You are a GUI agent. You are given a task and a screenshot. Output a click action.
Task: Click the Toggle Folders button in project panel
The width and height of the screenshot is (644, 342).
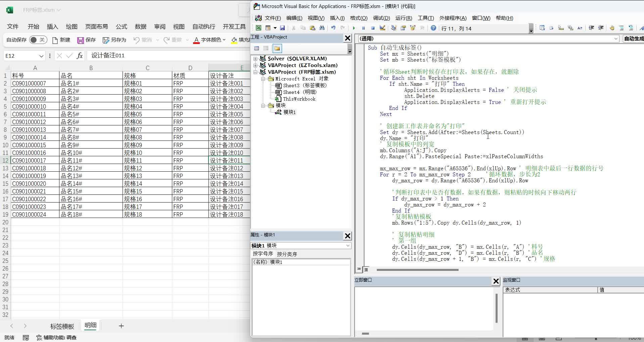[x=277, y=49]
